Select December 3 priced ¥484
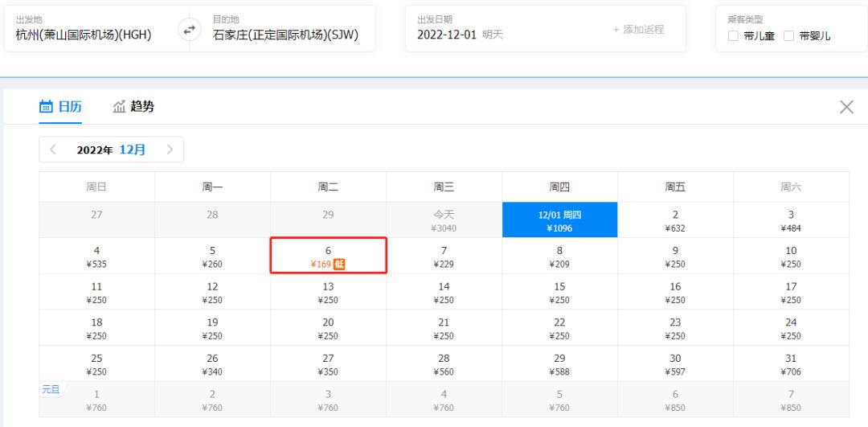The image size is (868, 427). coord(791,220)
